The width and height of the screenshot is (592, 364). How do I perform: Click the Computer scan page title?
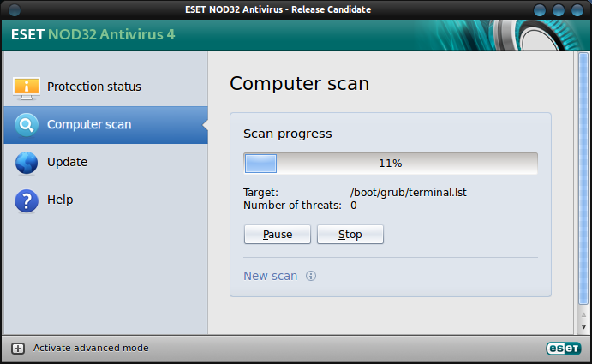[299, 83]
